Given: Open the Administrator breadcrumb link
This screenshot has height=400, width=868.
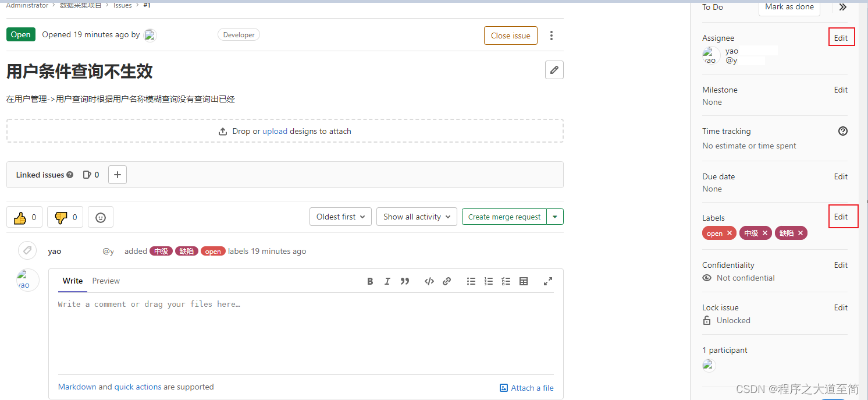Looking at the screenshot, I should click(27, 5).
